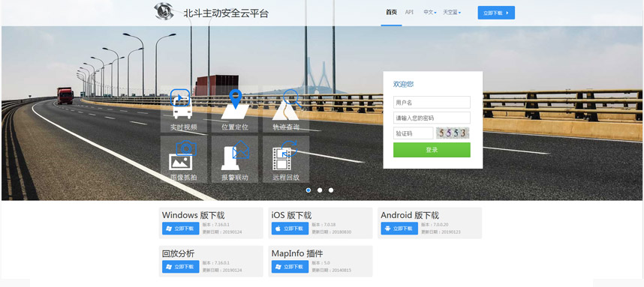Open the 实时视频 real-time video tile
The height and width of the screenshot is (287, 644).
click(x=183, y=109)
